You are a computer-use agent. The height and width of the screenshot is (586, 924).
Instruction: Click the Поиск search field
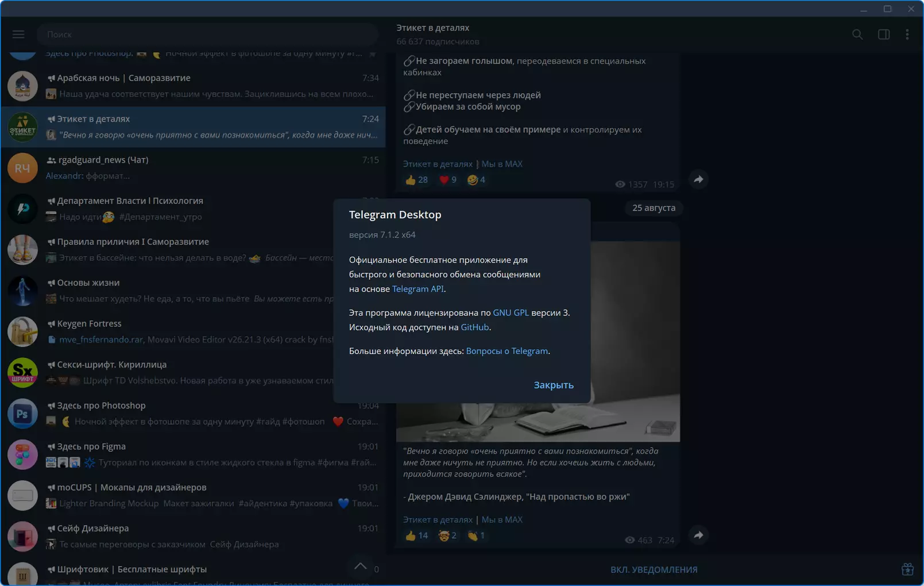pos(208,34)
